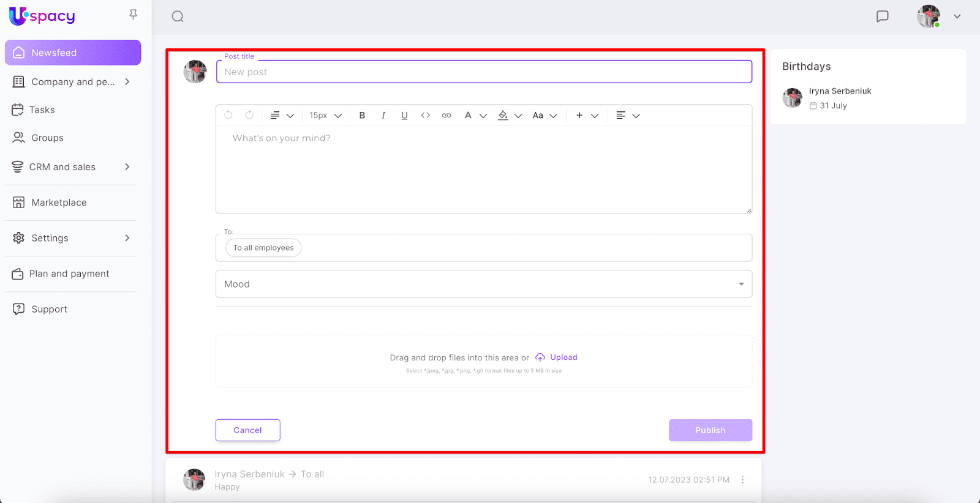The image size is (980, 503).
Task: Apply underline formatting in editor
Action: tap(404, 115)
